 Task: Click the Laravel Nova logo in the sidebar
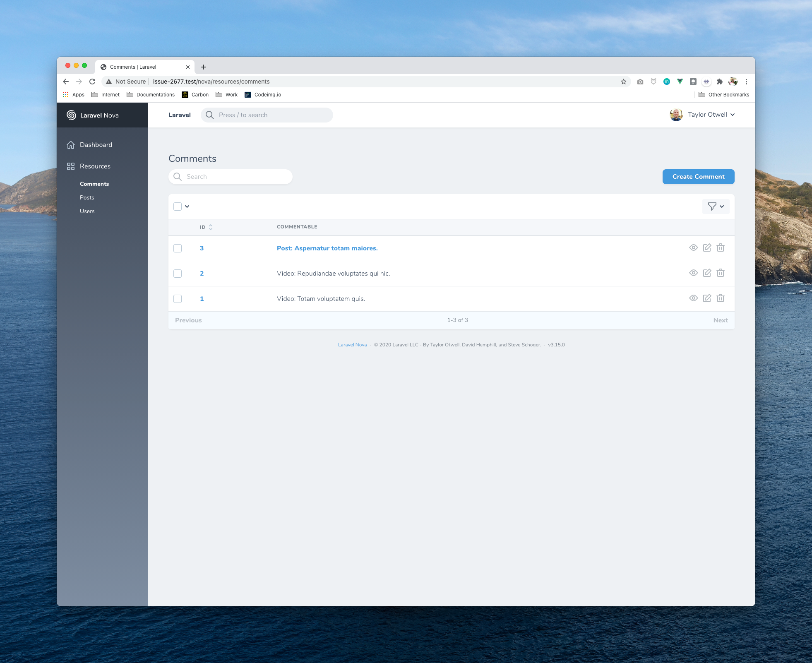[x=71, y=115]
